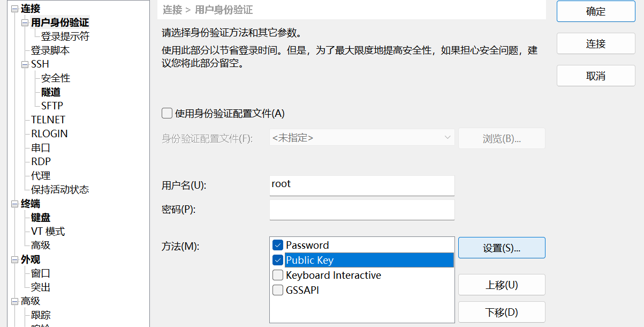Collapse the 终端 tree node
This screenshot has height=327, width=644.
tap(14, 204)
